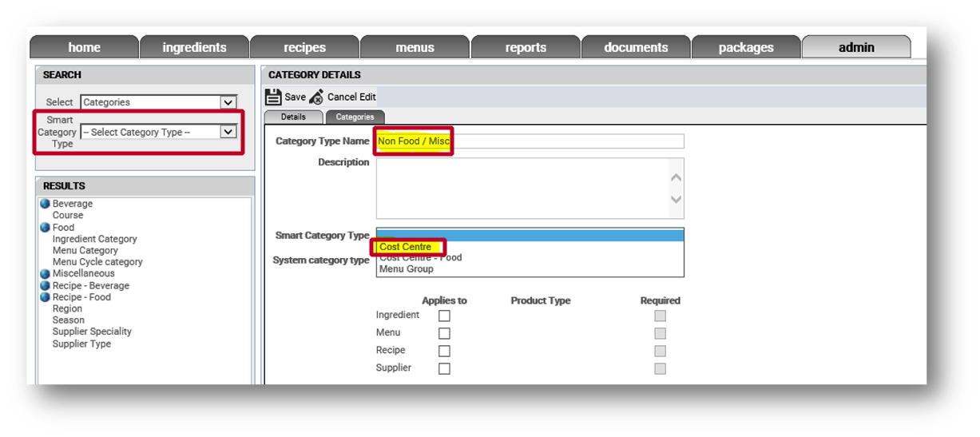Screen dimensions: 980x437
Task: Open the recipes tab
Action: pyautogui.click(x=304, y=47)
